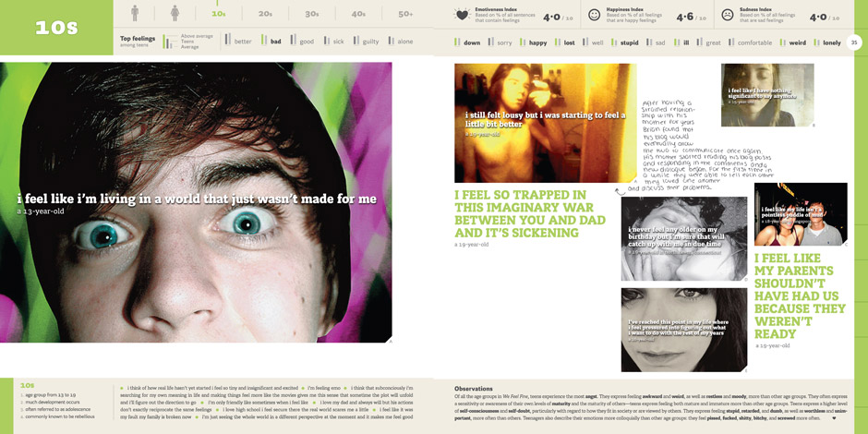Click the 'good' feeling label
The image size is (868, 434).
307,42
